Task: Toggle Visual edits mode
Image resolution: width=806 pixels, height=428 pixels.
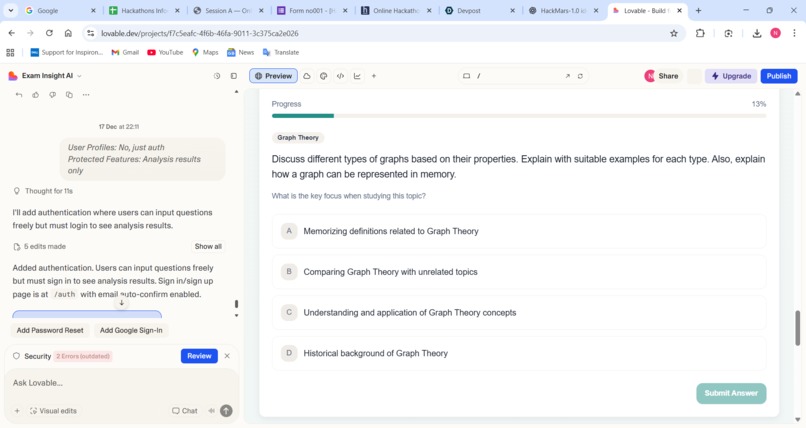Action: pos(53,411)
